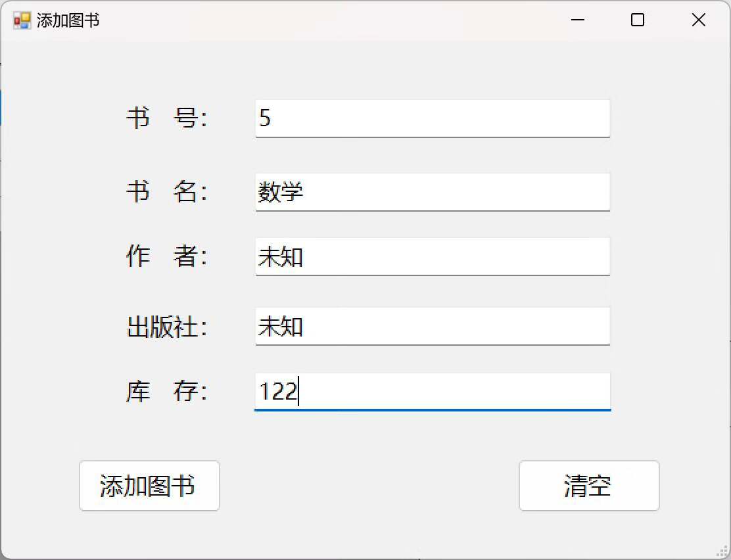The width and height of the screenshot is (731, 560).
Task: Click the 书号 label
Action: [x=166, y=119]
